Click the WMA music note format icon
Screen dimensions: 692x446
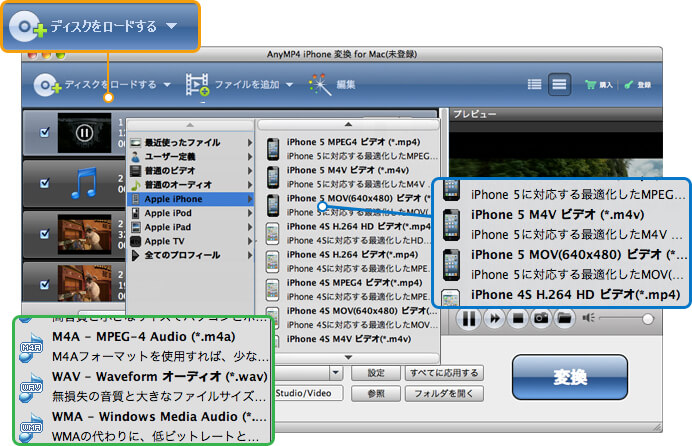point(31,427)
